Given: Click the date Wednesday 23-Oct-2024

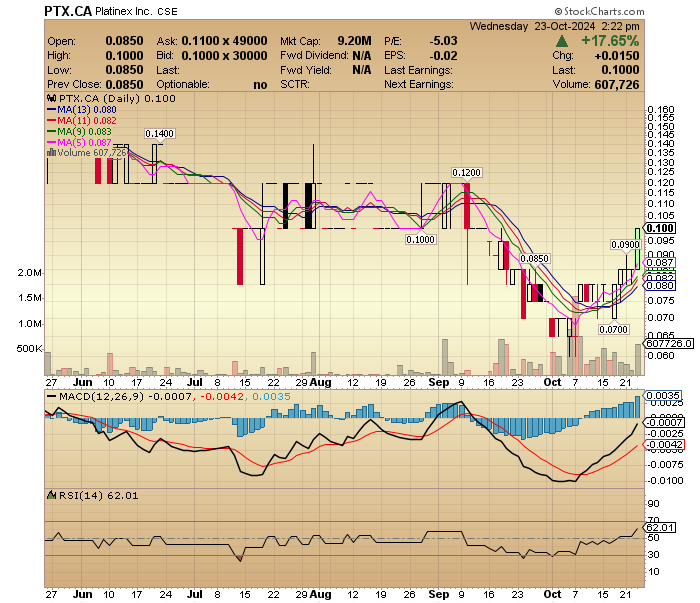Looking at the screenshot, I should pyautogui.click(x=532, y=26).
